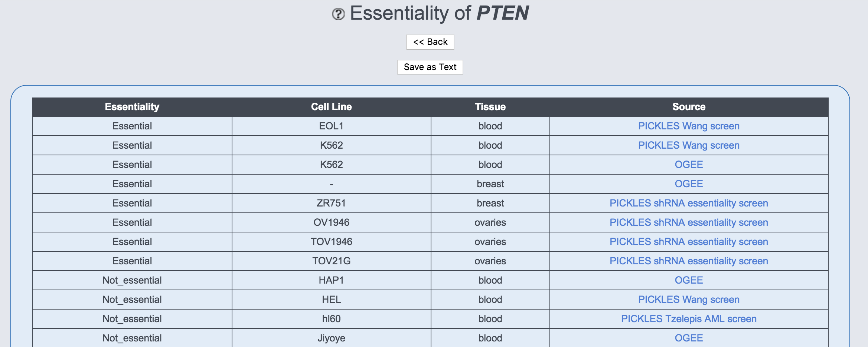Image resolution: width=868 pixels, height=347 pixels.
Task: Open the PICKLES shRNA screen link for TOV1946
Action: (x=689, y=242)
